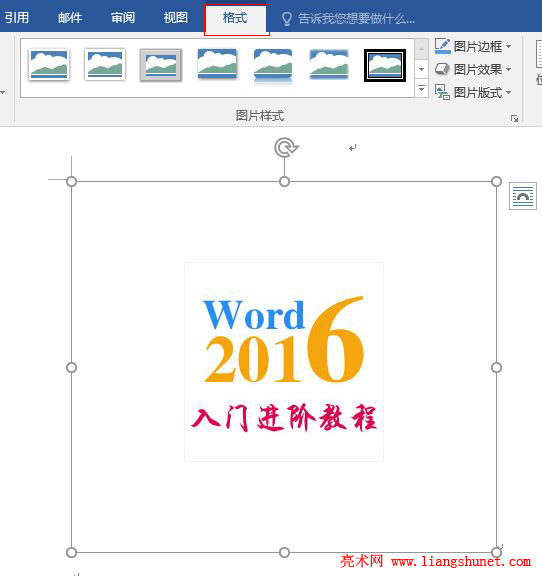Image resolution: width=542 pixels, height=576 pixels.
Task: Open the 审阅 tab
Action: click(x=123, y=17)
